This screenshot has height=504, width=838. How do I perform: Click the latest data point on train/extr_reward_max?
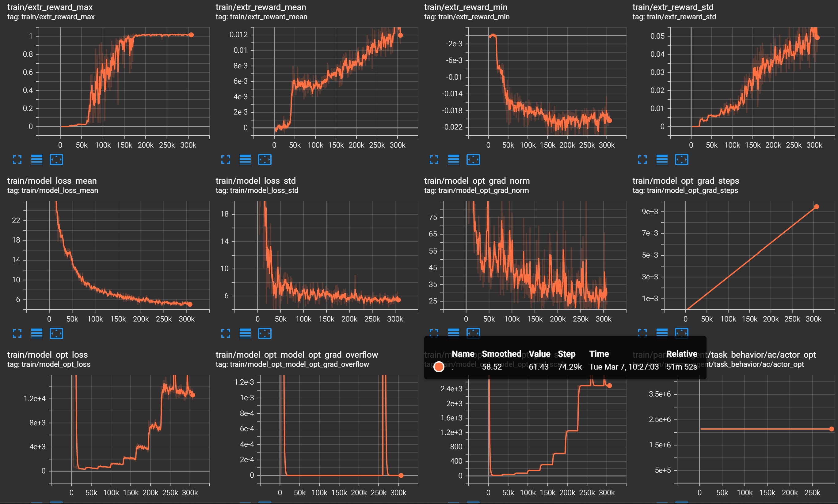(191, 34)
